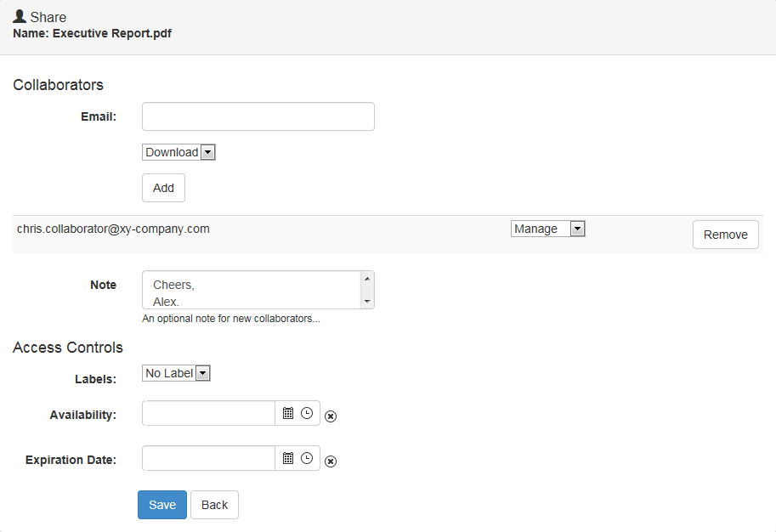The image size is (776, 532).
Task: Add a new collaborator
Action: [x=162, y=187]
